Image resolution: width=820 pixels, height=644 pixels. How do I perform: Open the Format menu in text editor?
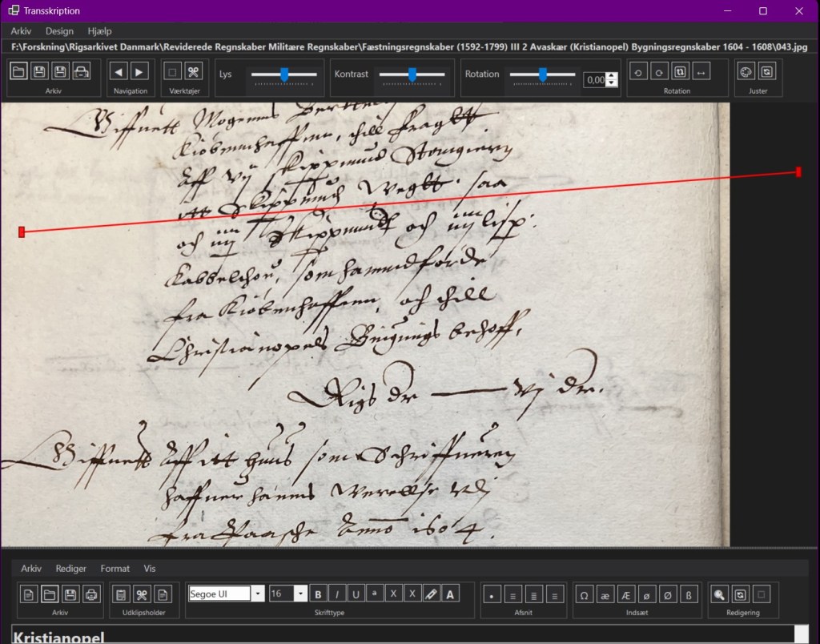point(115,569)
